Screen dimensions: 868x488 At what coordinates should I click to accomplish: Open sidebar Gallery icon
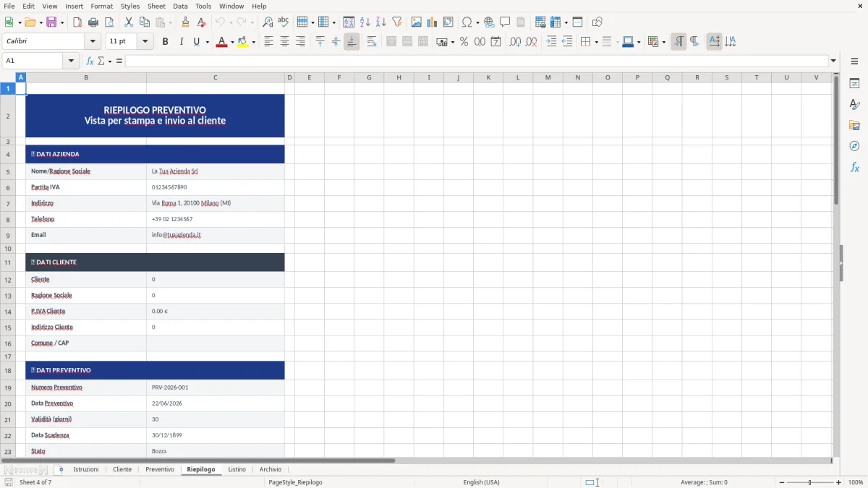coord(854,125)
